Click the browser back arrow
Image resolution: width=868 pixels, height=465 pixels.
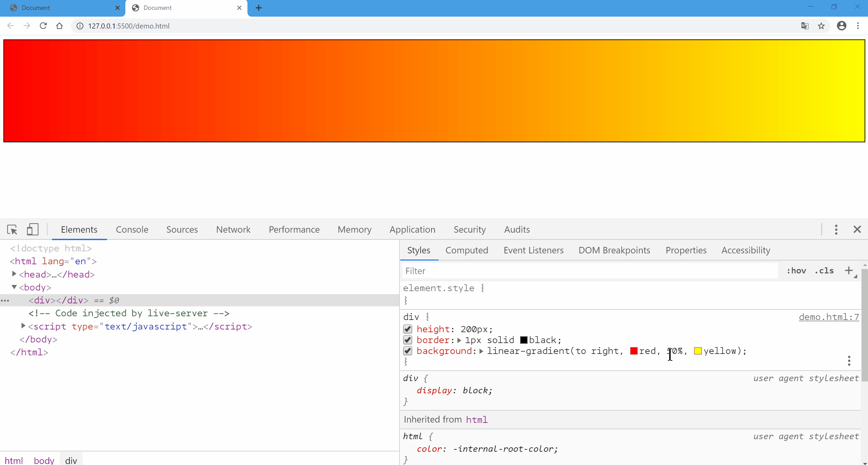11,26
